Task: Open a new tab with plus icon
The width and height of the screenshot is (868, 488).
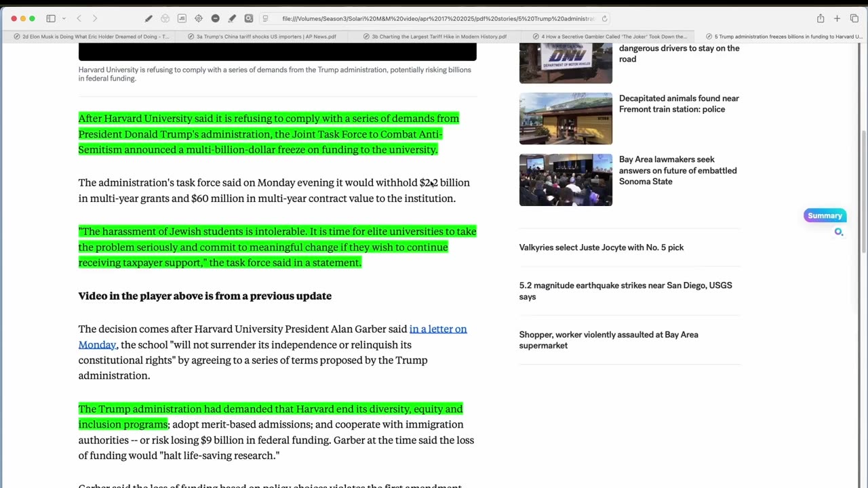Action: pyautogui.click(x=837, y=18)
